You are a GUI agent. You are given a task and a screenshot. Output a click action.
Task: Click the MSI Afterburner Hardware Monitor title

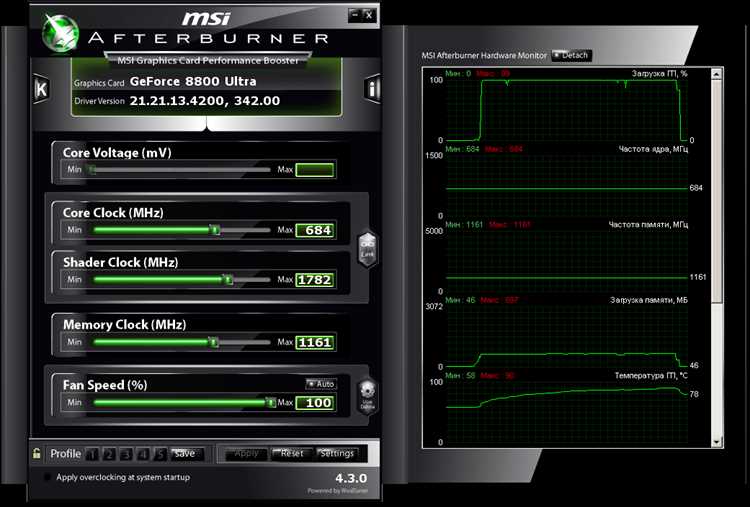pos(484,55)
